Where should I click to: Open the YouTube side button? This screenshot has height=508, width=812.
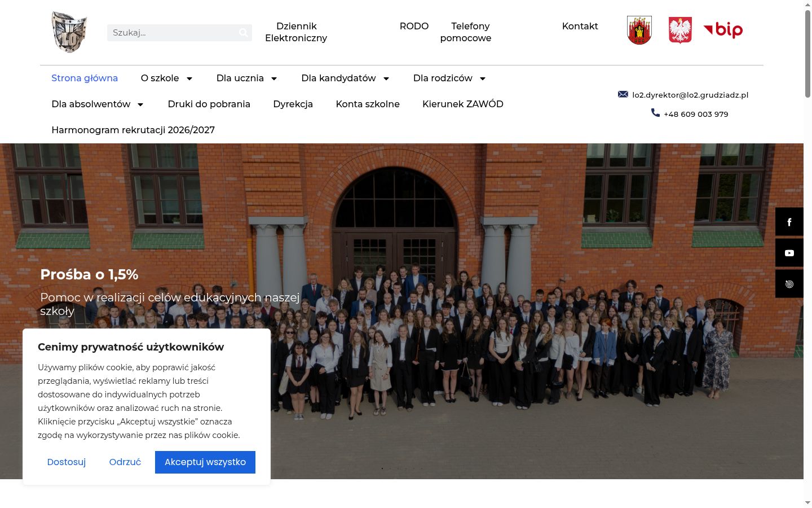click(789, 253)
